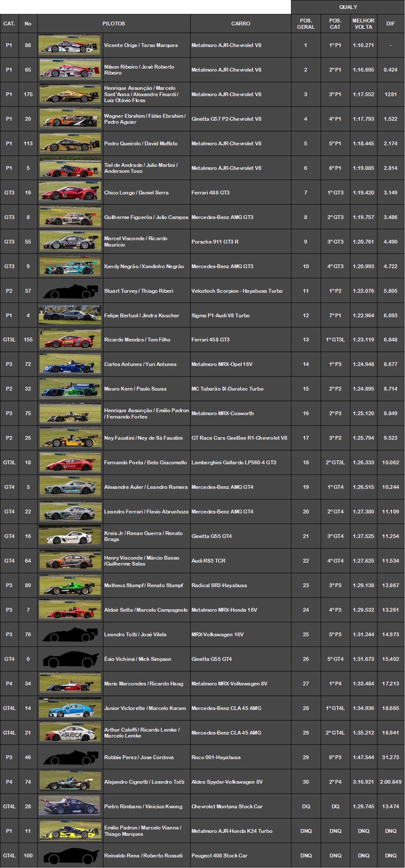The image size is (405, 868).
Task: Click the silhouette image for car 76
Action: (70, 634)
